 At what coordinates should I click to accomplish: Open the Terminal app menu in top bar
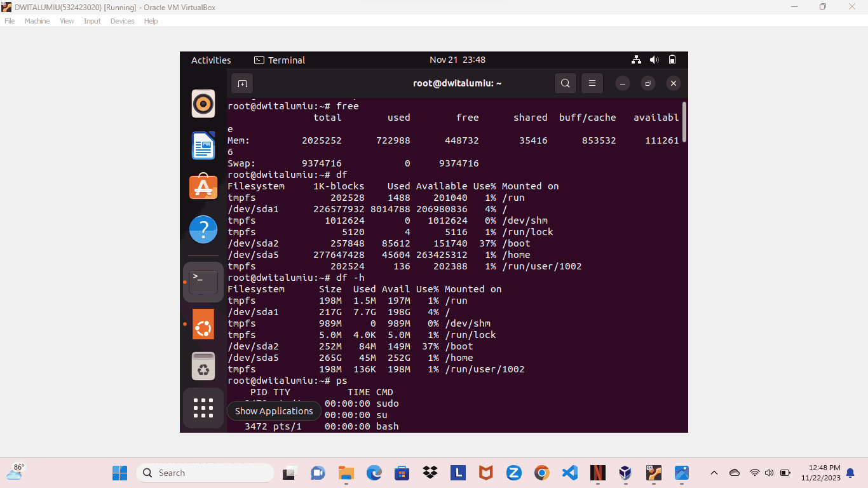click(x=280, y=60)
